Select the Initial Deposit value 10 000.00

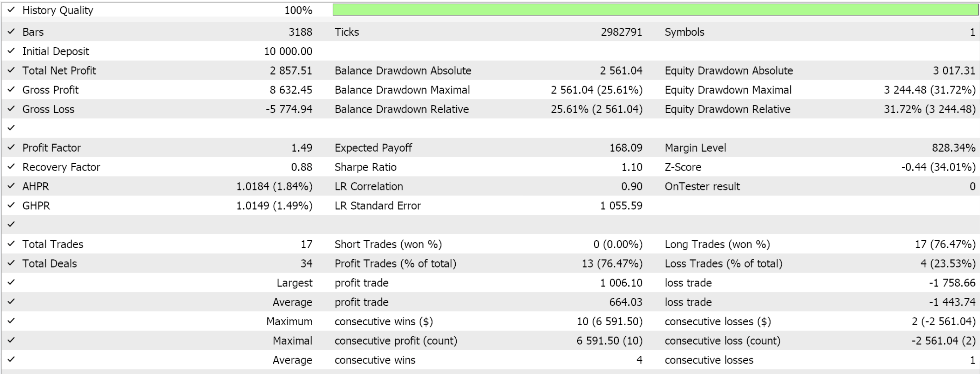coord(288,51)
